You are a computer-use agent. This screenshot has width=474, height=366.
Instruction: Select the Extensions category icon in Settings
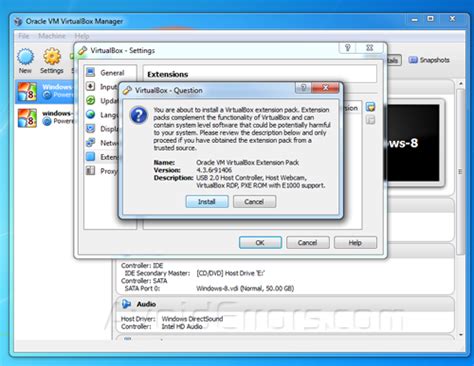pyautogui.click(x=90, y=157)
